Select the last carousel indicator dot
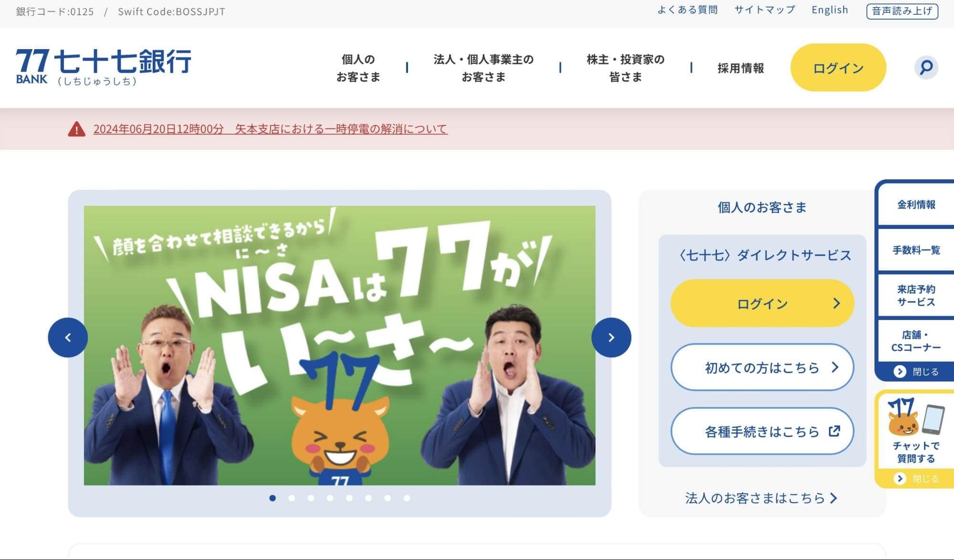Image resolution: width=954 pixels, height=560 pixels. (407, 498)
